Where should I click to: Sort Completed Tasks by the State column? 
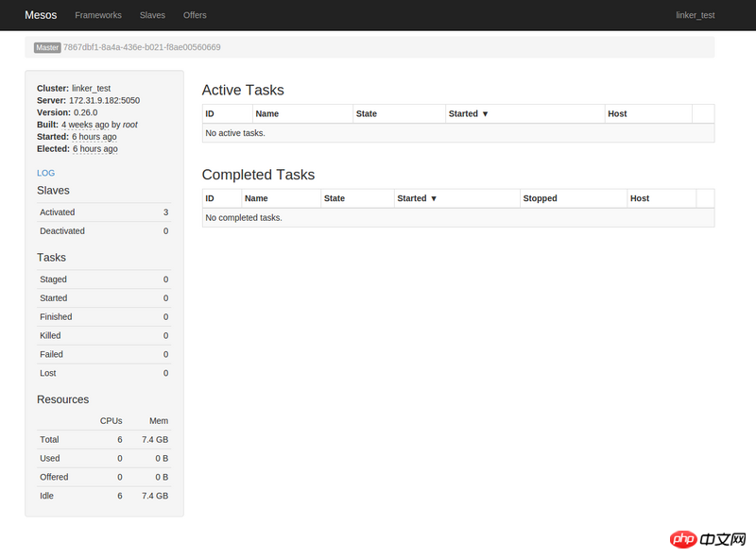[x=335, y=198]
